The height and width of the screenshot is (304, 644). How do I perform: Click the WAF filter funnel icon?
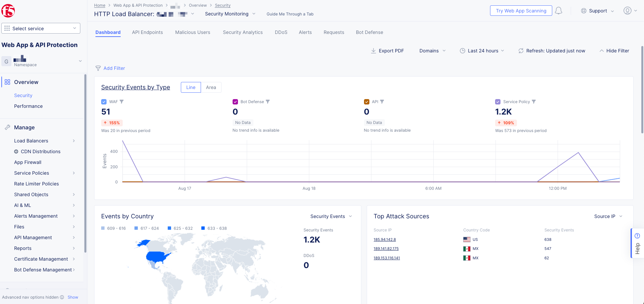[x=122, y=102]
